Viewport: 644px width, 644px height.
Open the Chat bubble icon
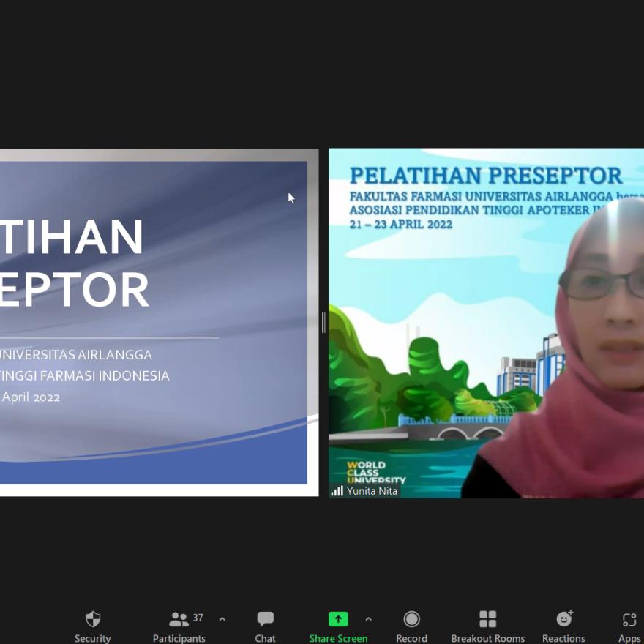(265, 619)
